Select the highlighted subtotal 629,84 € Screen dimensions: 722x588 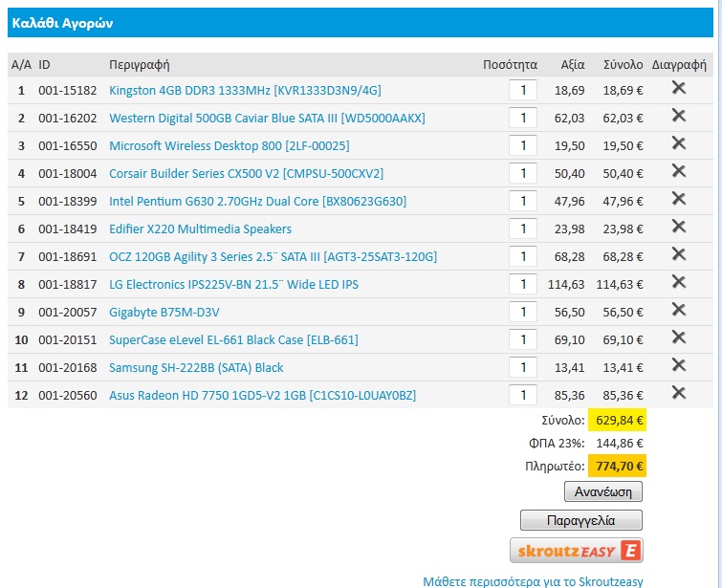(617, 420)
